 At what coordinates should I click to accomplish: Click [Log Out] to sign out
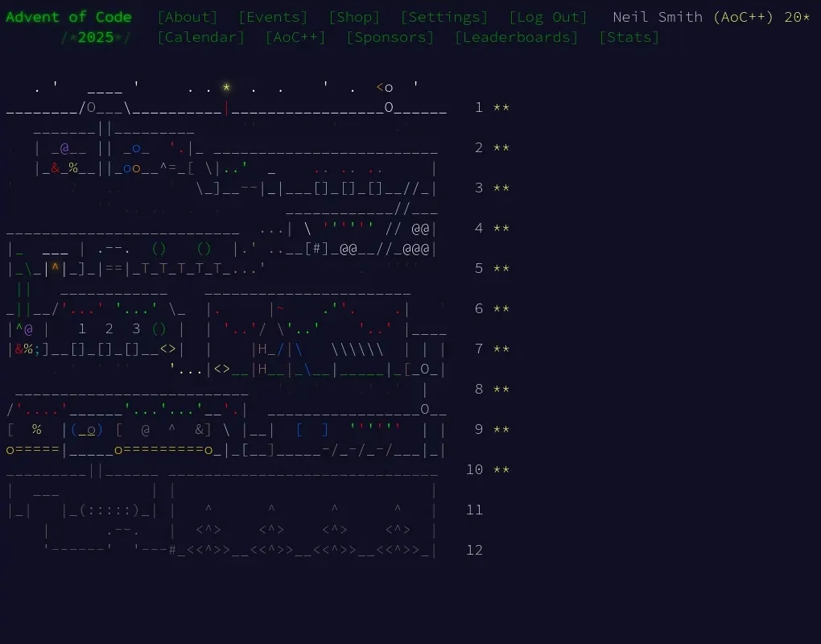click(x=548, y=16)
